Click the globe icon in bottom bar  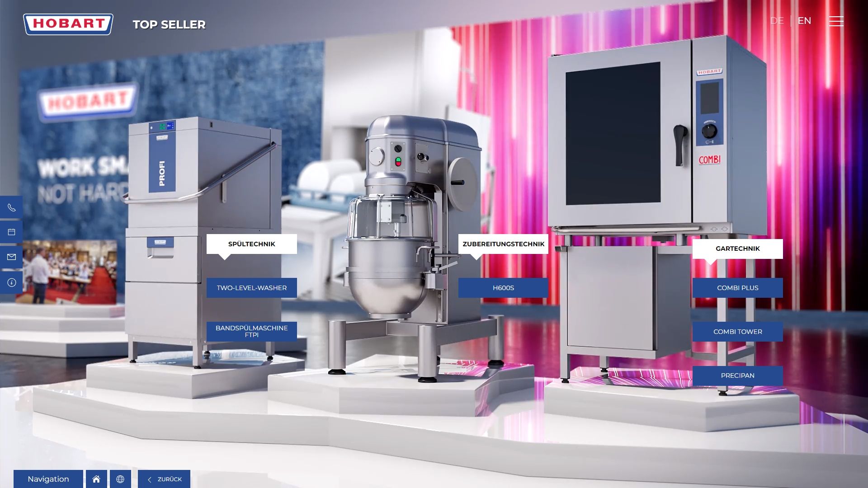coord(120,479)
